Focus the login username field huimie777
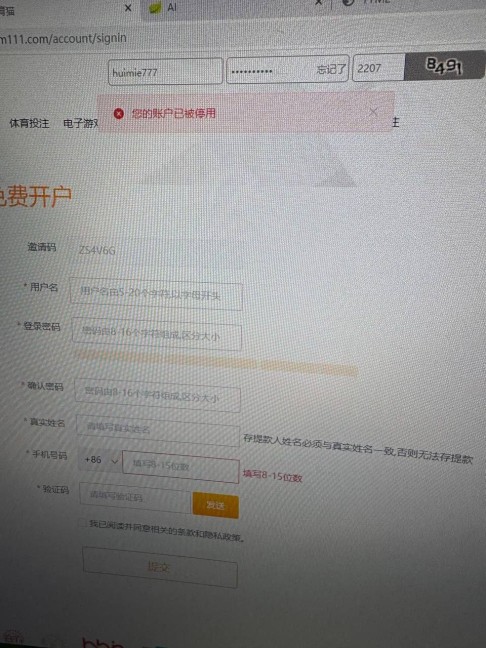 tap(165, 71)
